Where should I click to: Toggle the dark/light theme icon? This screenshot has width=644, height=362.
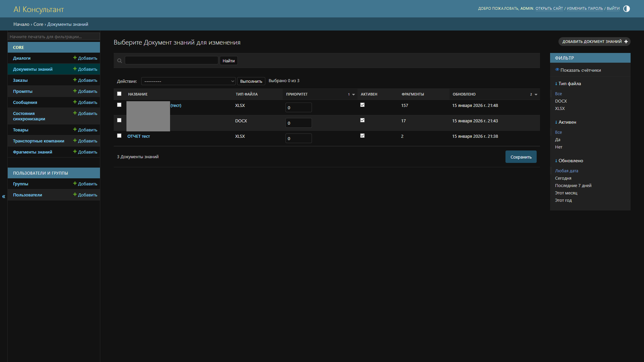(626, 9)
